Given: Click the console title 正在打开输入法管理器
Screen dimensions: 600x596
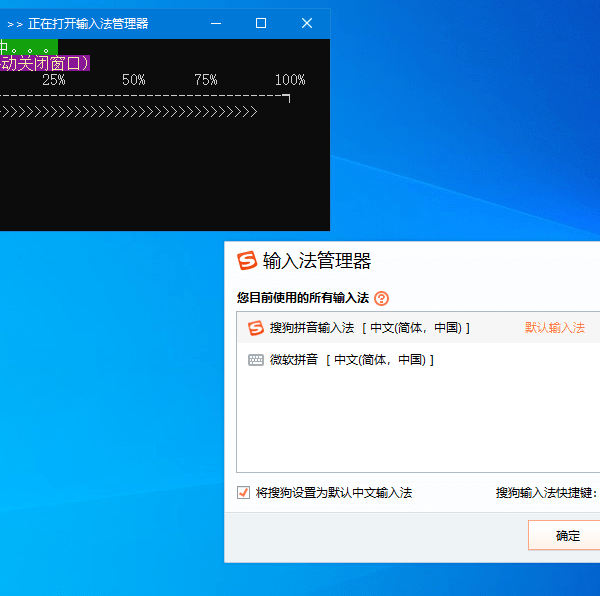Looking at the screenshot, I should 88,23.
